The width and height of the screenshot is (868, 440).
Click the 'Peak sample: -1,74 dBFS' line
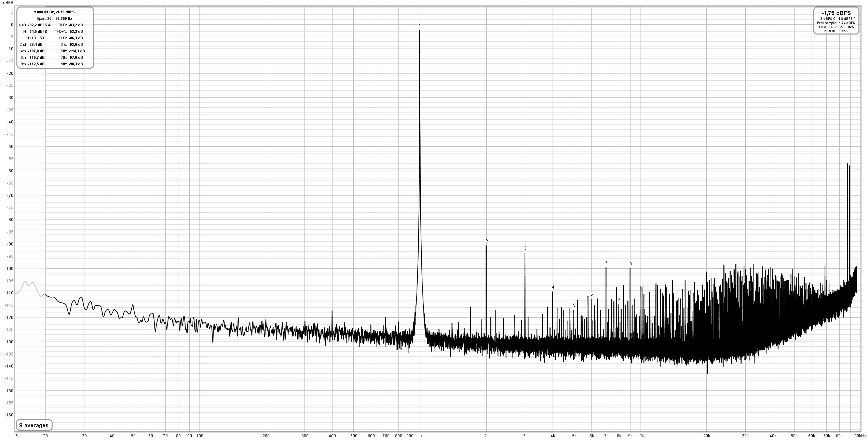tap(836, 23)
